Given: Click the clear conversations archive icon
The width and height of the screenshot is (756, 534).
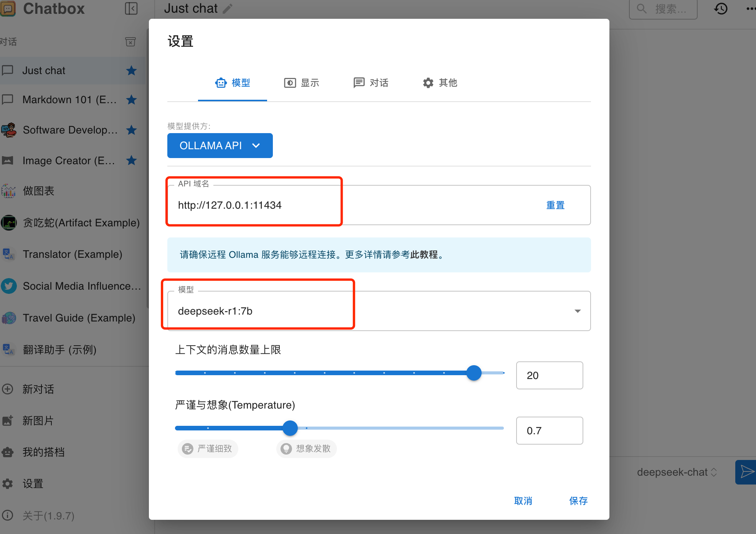Looking at the screenshot, I should [130, 42].
